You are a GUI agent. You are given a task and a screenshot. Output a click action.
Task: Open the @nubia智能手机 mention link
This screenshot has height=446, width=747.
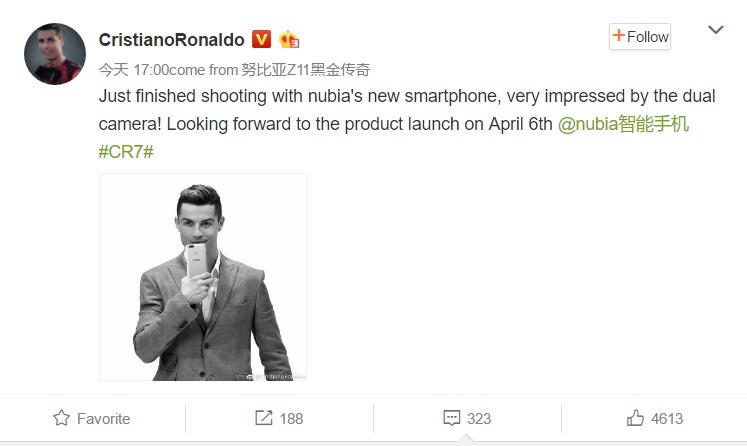pyautogui.click(x=622, y=126)
